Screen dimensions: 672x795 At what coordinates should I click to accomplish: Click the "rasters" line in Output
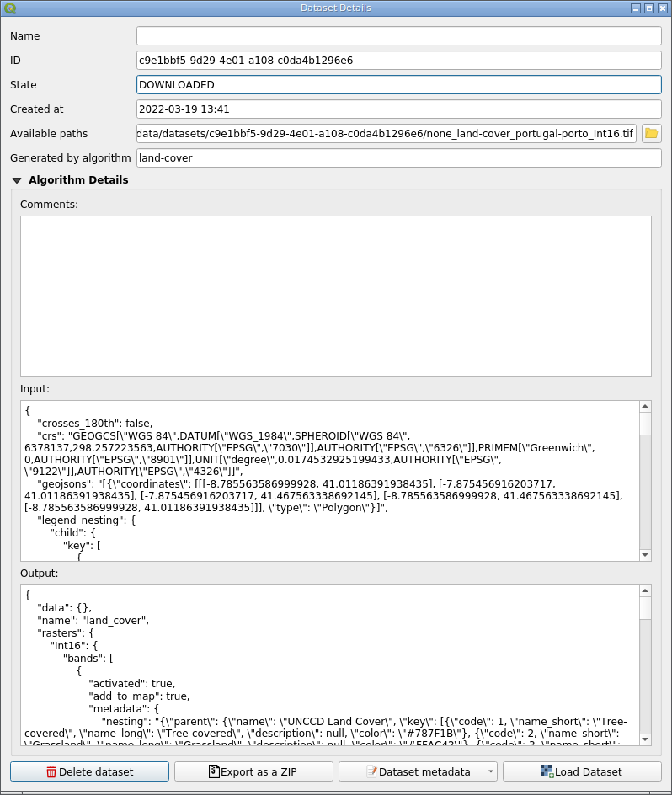click(66, 633)
